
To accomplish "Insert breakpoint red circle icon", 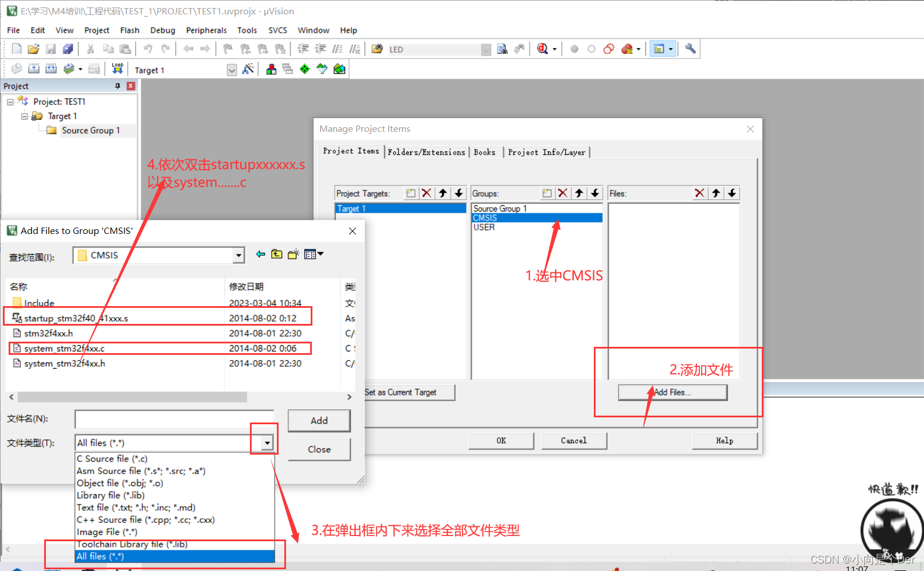I will coord(574,49).
